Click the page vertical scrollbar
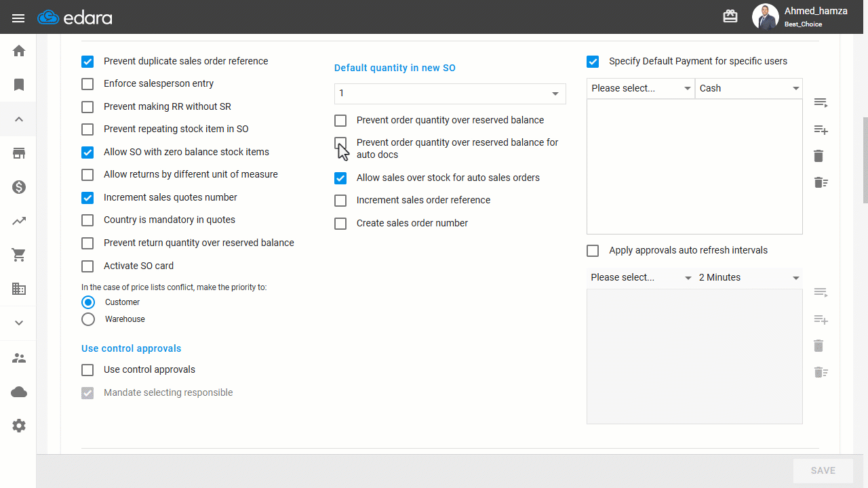This screenshot has width=868, height=488. pos(865,161)
